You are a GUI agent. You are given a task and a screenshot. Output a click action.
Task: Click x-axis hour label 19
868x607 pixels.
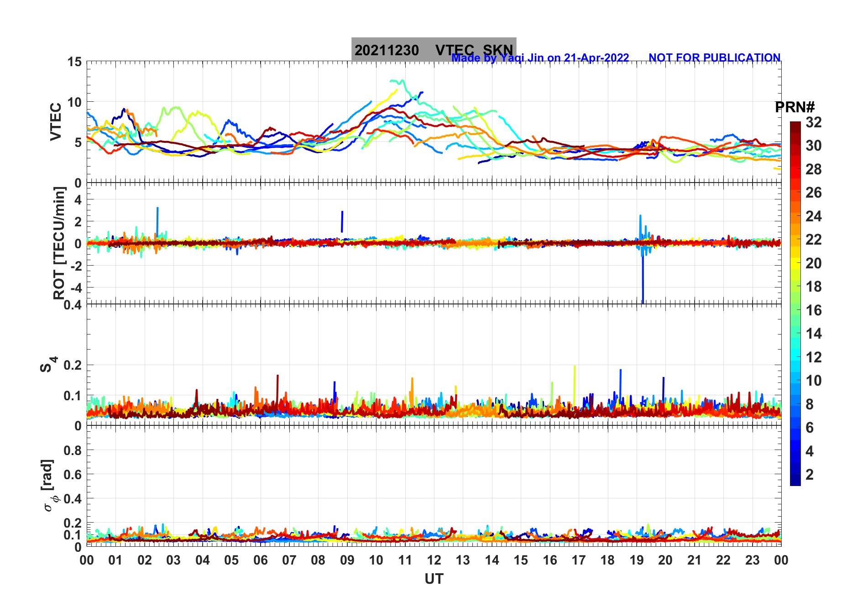(x=637, y=560)
